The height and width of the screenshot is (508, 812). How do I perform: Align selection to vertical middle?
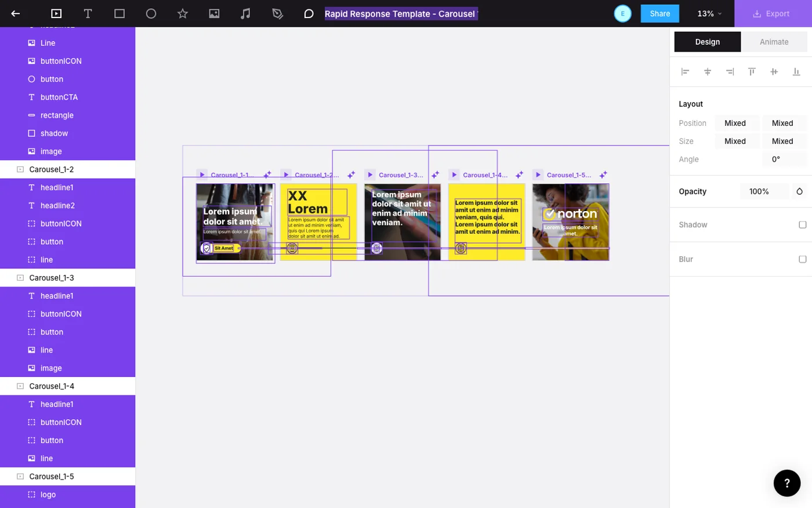click(x=774, y=72)
